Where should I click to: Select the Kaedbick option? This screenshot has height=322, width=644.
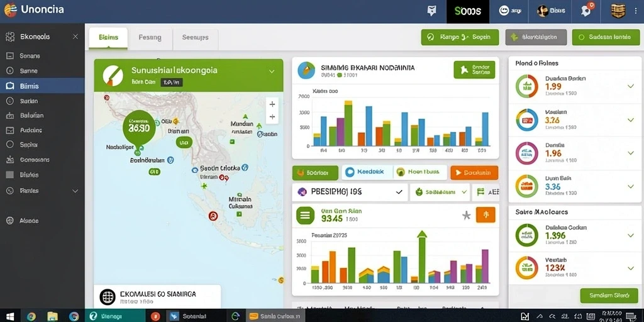pos(367,172)
